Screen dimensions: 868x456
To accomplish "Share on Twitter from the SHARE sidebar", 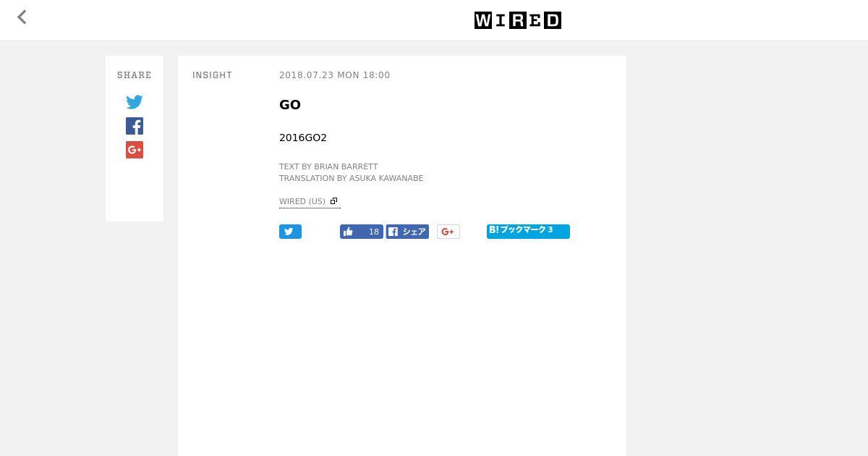I will 135,102.
